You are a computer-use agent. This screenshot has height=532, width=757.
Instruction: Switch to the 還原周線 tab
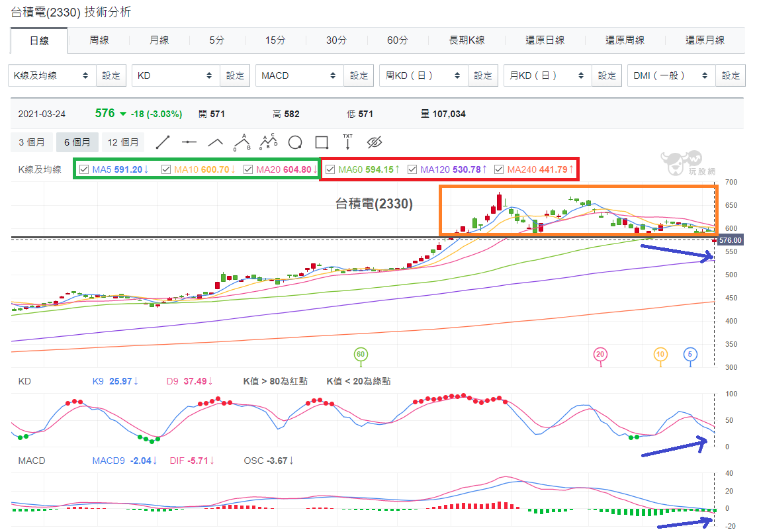[625, 40]
